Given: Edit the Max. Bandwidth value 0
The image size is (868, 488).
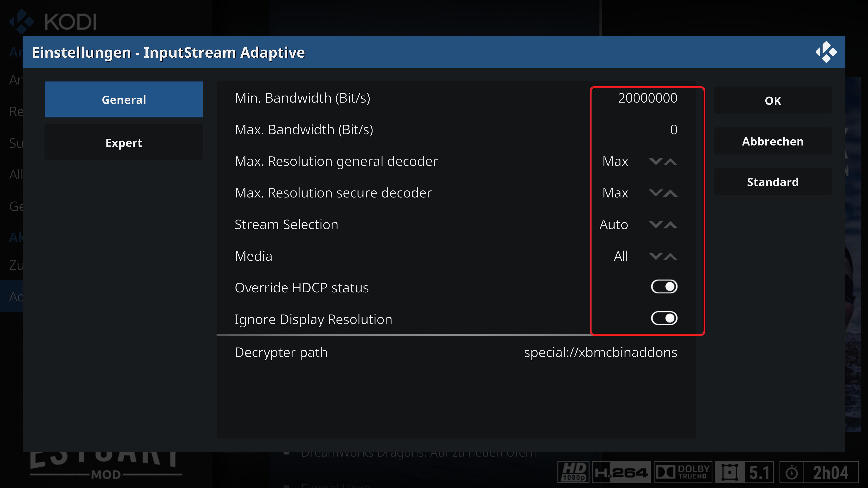Looking at the screenshot, I should tap(674, 130).
